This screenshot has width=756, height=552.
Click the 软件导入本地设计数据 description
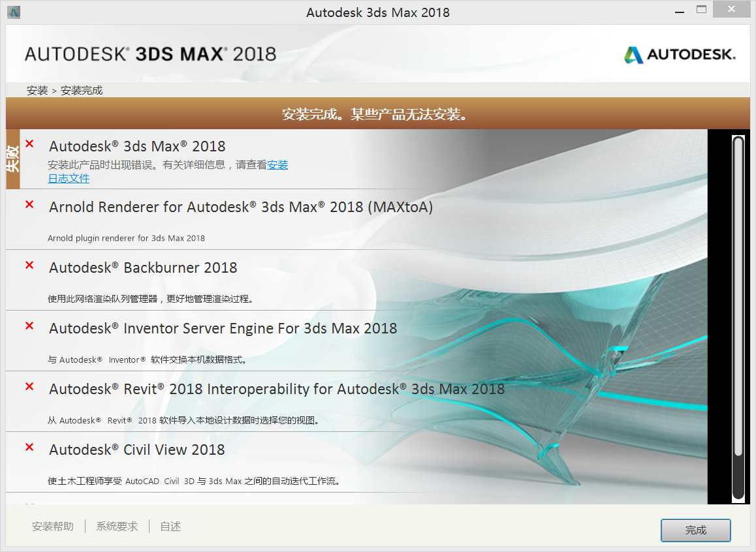[x=183, y=420]
